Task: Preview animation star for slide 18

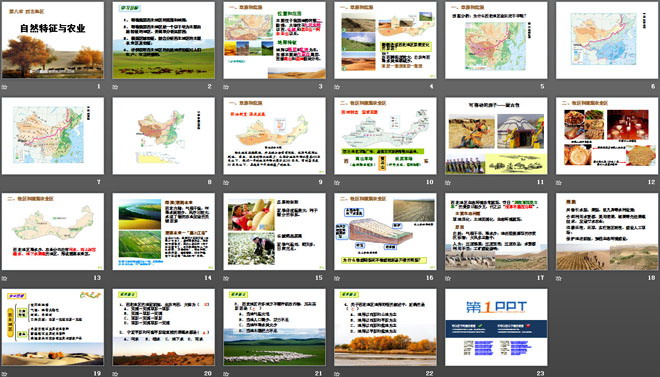Action: 559,278
